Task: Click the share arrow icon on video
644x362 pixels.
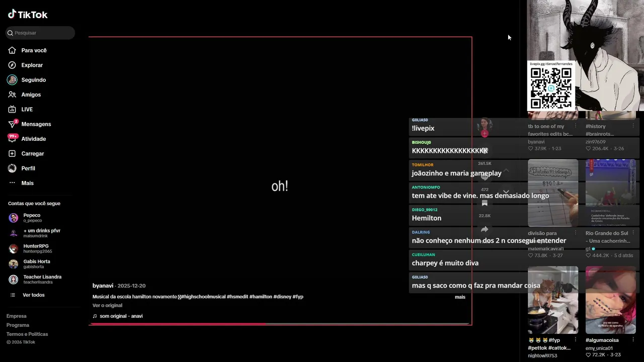Action: click(485, 229)
